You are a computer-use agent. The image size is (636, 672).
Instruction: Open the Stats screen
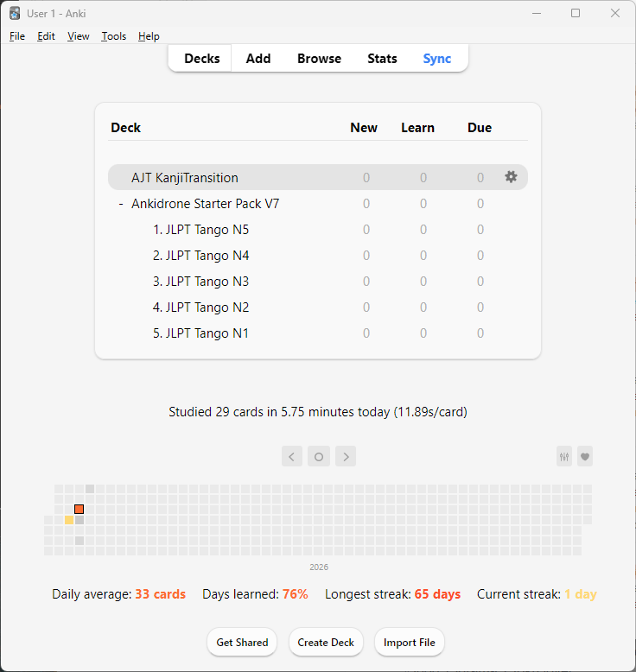click(382, 58)
